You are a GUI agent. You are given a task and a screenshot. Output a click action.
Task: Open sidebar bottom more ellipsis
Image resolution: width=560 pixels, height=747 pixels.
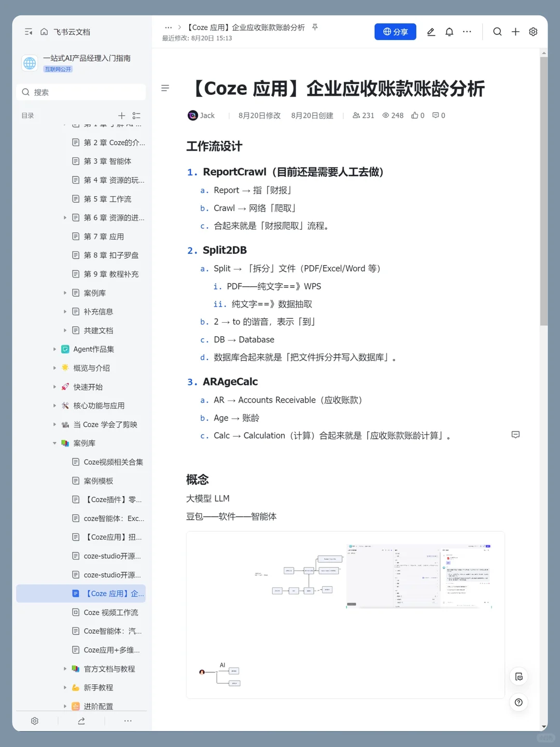pyautogui.click(x=128, y=721)
